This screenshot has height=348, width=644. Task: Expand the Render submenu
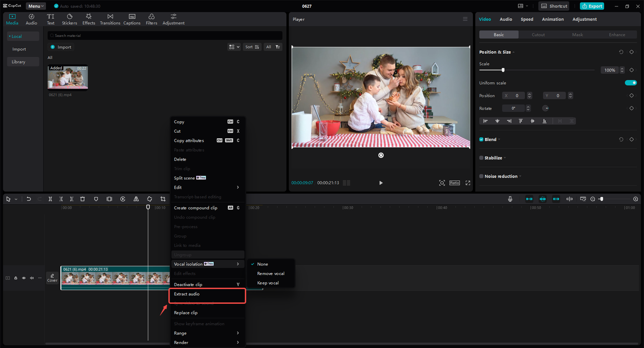click(x=207, y=342)
